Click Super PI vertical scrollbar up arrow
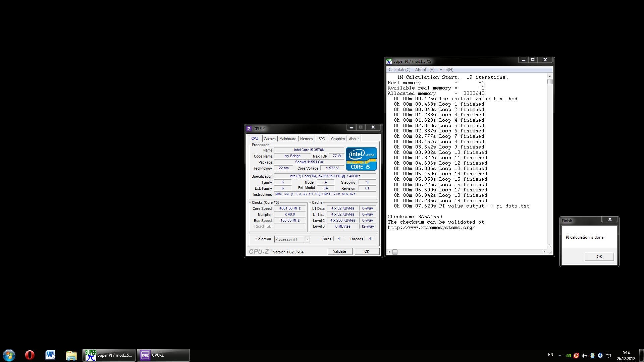This screenshot has height=362, width=644. click(x=550, y=76)
